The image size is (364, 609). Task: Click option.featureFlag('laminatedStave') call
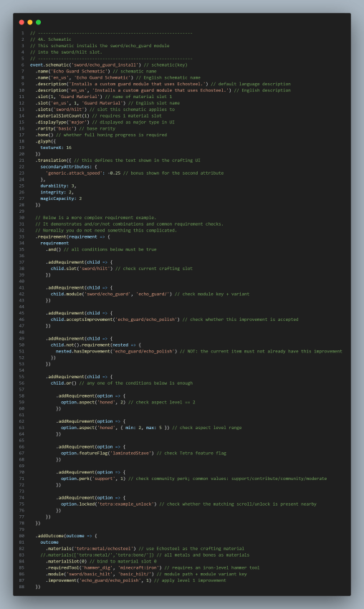(x=107, y=454)
